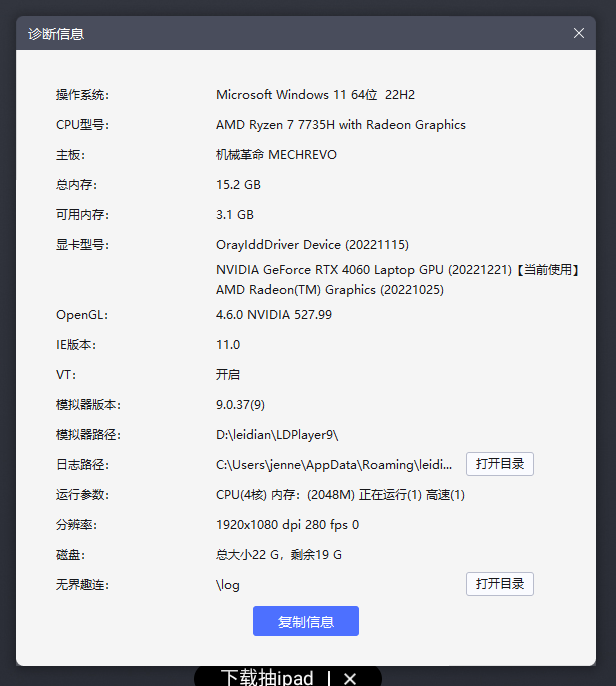Open directory for the 日志路径 row
The height and width of the screenshot is (686, 616).
click(499, 464)
